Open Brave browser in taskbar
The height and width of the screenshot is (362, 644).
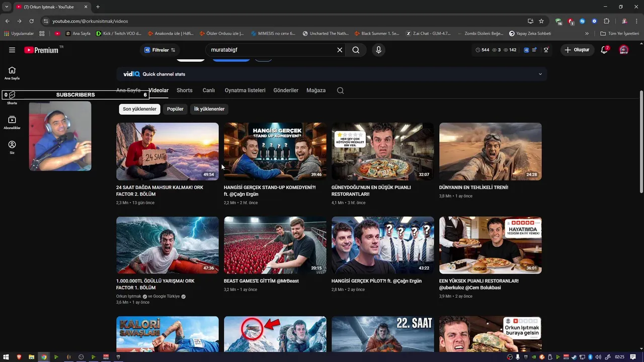(x=19, y=357)
